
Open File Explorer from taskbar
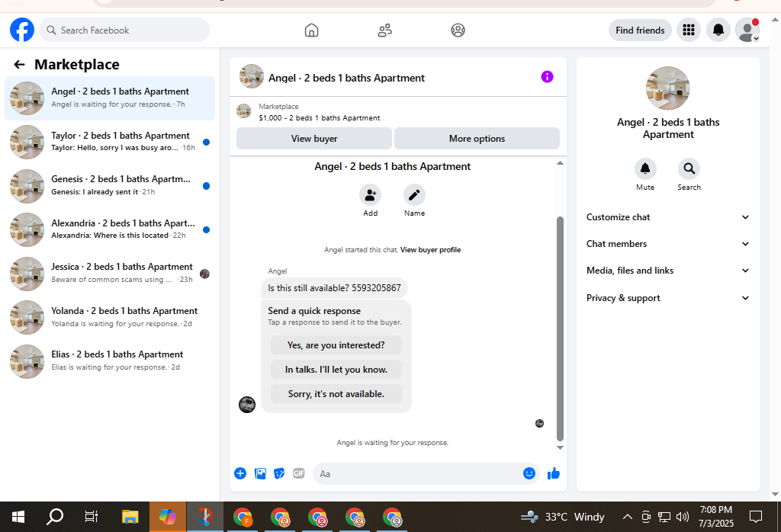(x=130, y=517)
